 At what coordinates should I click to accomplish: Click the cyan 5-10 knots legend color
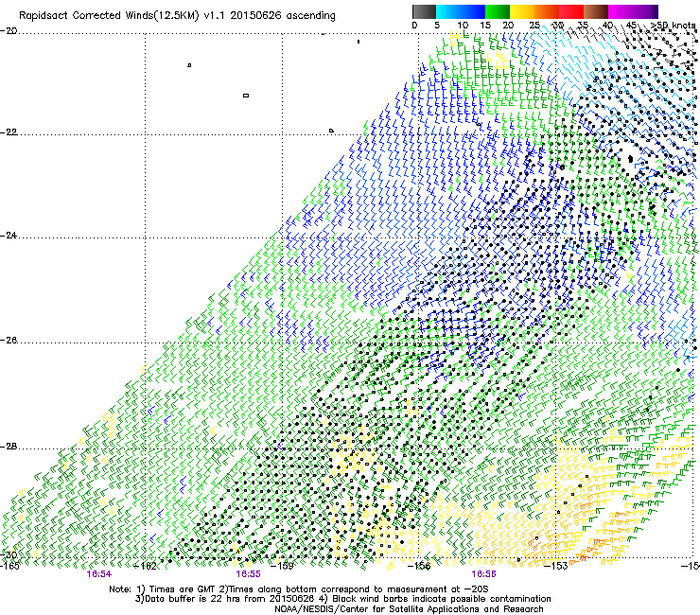[x=448, y=11]
